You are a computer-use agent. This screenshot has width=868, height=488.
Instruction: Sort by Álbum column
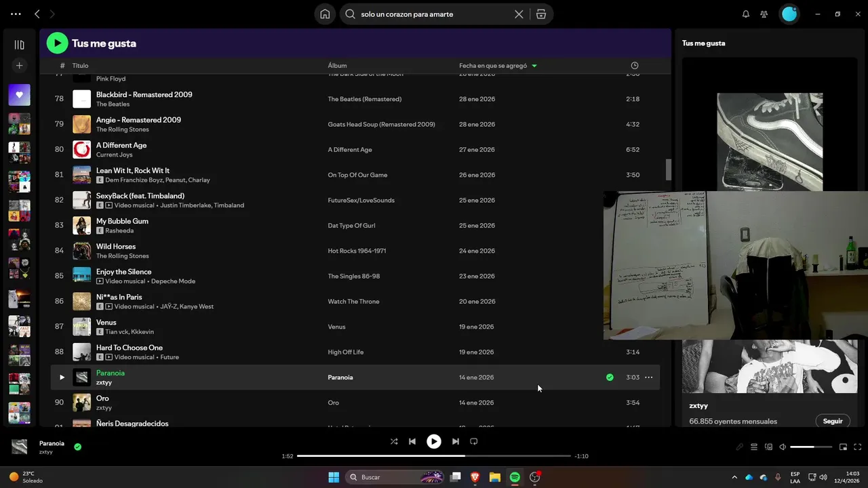(337, 66)
